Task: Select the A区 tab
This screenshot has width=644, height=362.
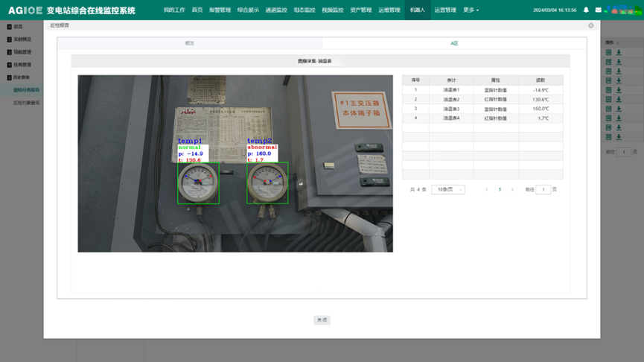Action: click(454, 44)
